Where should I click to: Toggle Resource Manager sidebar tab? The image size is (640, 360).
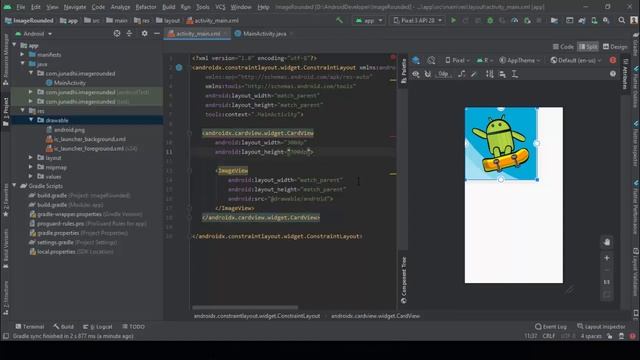6,60
